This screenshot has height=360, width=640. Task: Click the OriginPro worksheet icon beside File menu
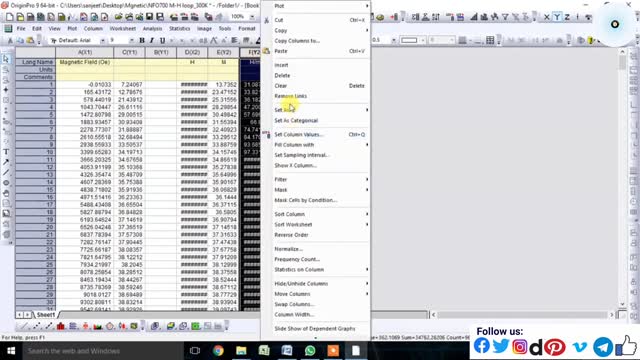(8, 29)
